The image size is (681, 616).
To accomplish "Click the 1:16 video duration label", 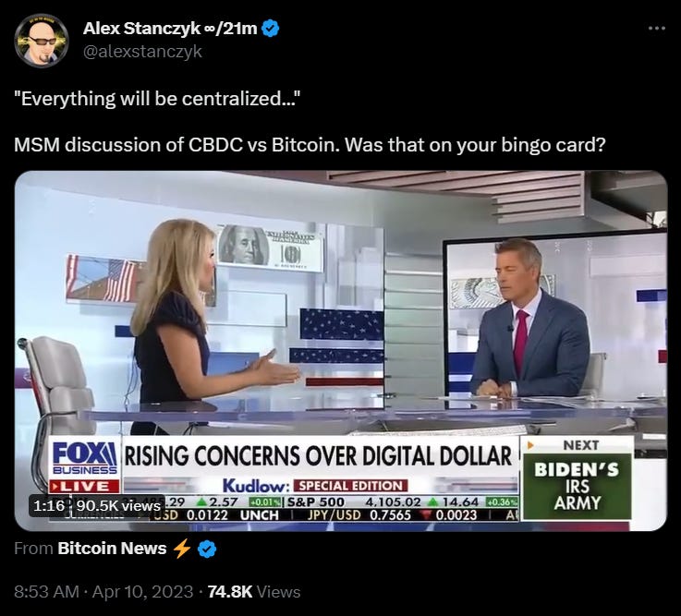I will 49,505.
